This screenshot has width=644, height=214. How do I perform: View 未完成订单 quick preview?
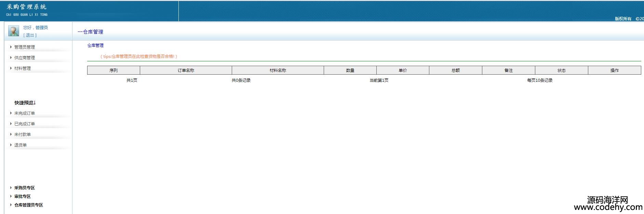pyautogui.click(x=25, y=113)
